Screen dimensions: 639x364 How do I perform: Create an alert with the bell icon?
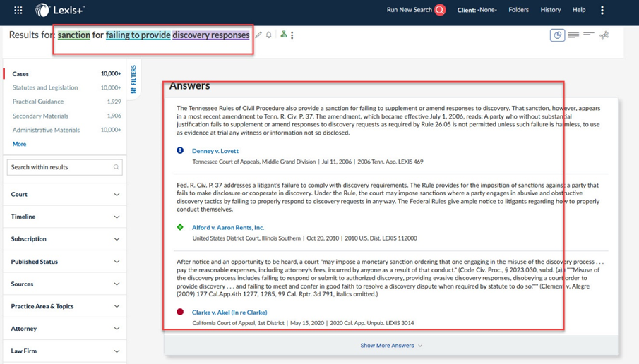(x=269, y=35)
